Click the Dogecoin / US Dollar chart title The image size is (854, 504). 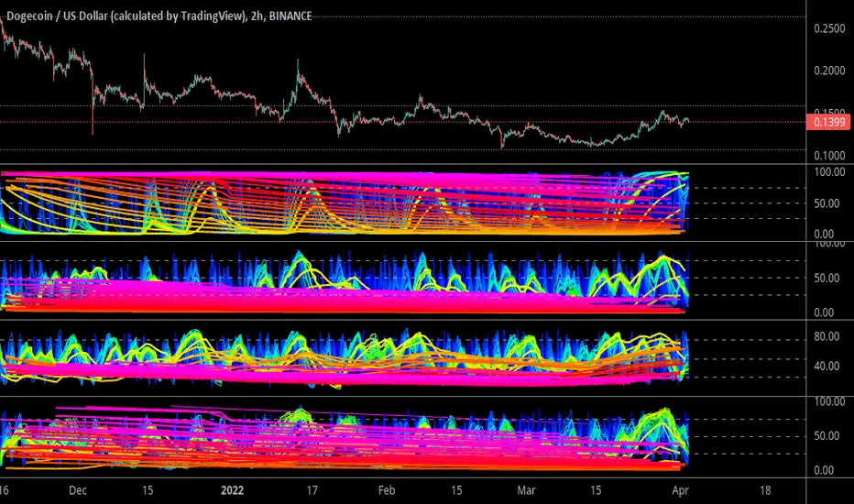point(159,16)
